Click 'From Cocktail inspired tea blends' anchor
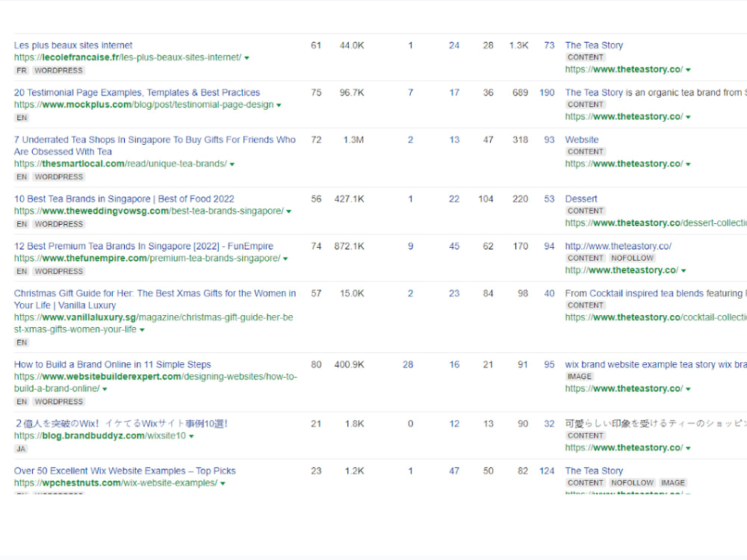This screenshot has height=560, width=747. [x=656, y=293]
